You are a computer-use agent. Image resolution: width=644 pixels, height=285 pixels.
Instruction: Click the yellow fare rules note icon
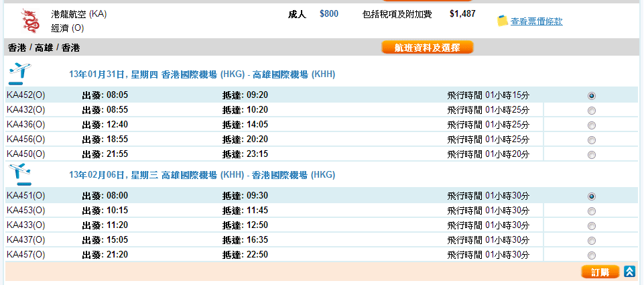point(503,21)
